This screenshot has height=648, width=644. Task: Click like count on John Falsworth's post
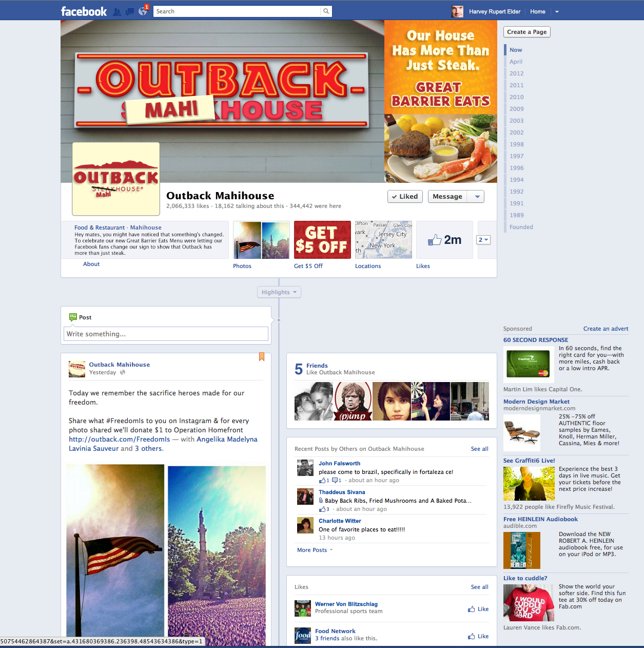pos(324,481)
